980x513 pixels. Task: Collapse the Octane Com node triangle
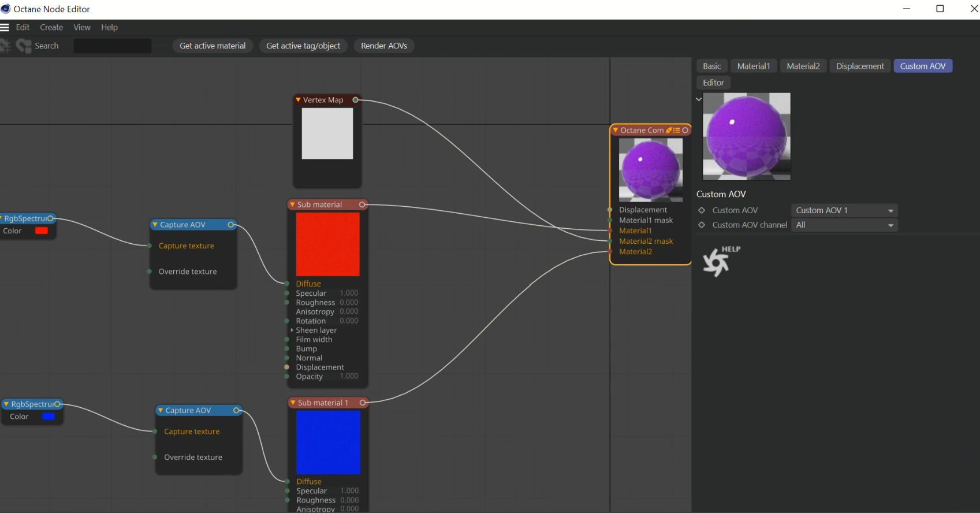[616, 130]
